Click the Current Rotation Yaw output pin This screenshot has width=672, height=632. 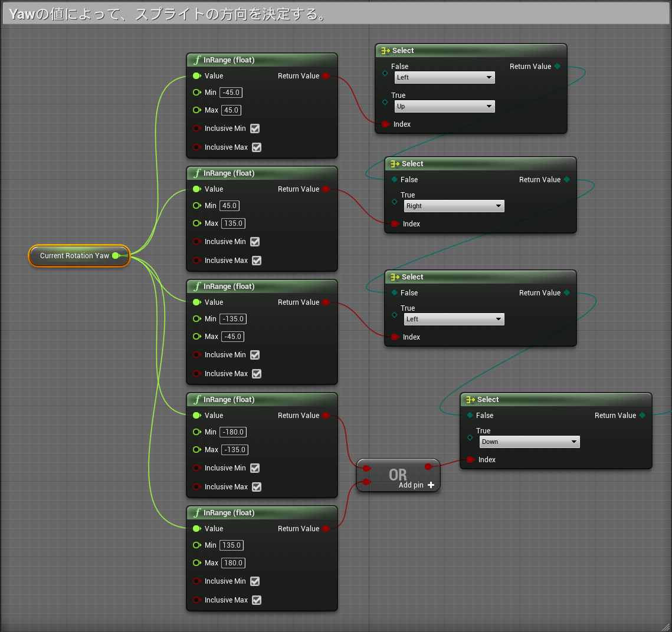tap(116, 256)
